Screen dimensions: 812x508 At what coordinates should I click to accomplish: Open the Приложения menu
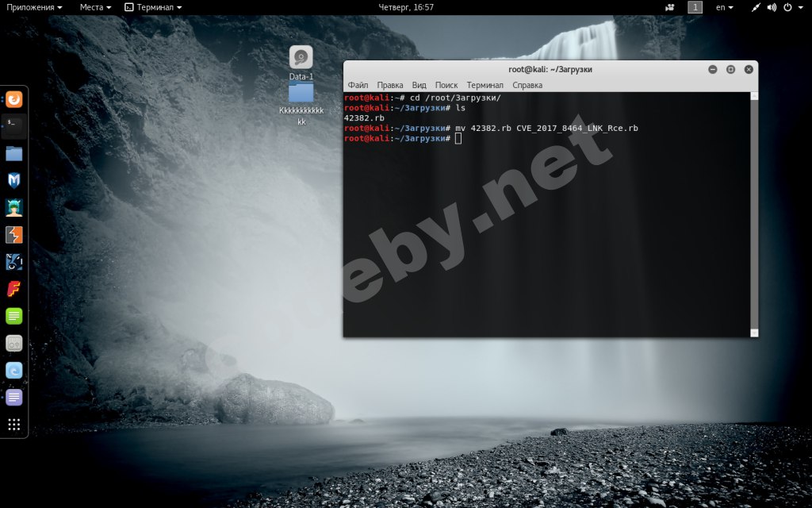(34, 7)
